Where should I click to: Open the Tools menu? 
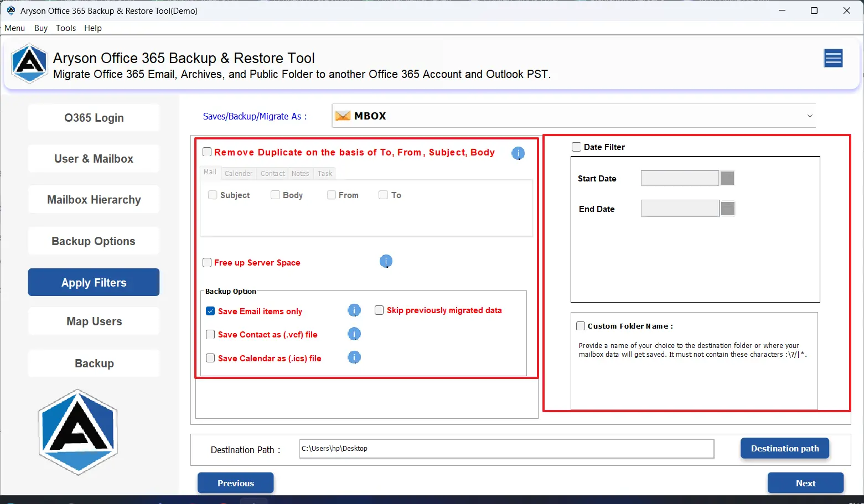[x=66, y=28]
